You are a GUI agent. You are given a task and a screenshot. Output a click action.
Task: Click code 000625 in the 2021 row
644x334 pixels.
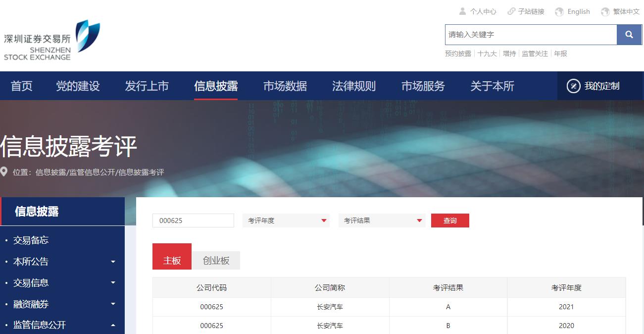(x=211, y=307)
